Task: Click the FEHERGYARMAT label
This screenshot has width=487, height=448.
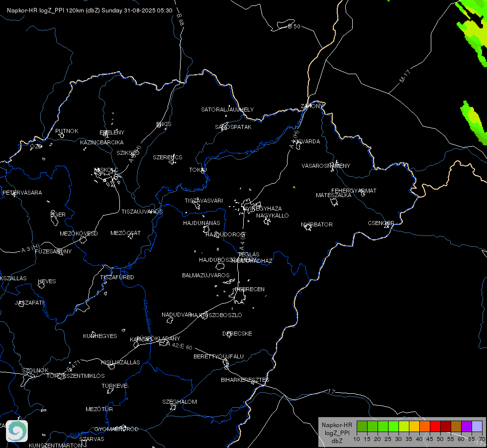Action: [x=354, y=191]
